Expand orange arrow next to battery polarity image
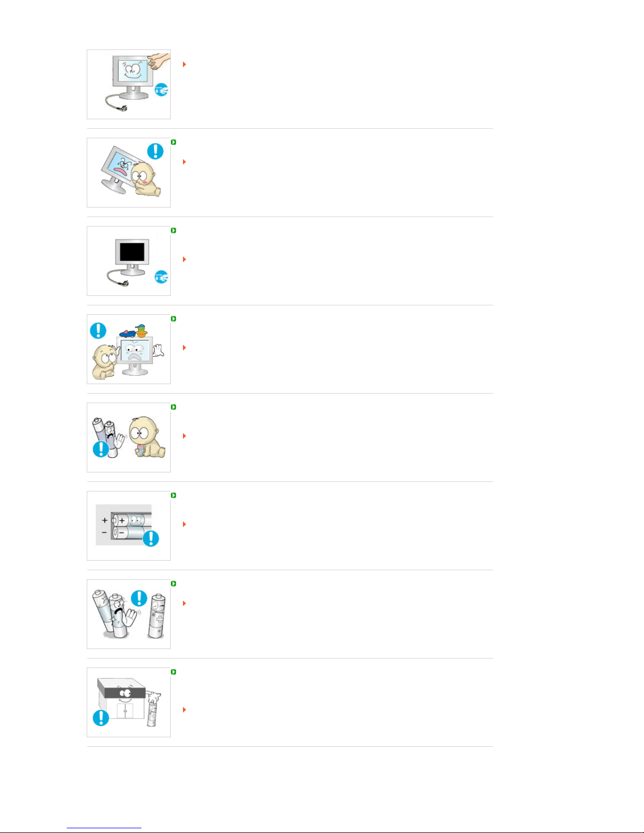This screenshot has width=644, height=833. click(x=185, y=524)
